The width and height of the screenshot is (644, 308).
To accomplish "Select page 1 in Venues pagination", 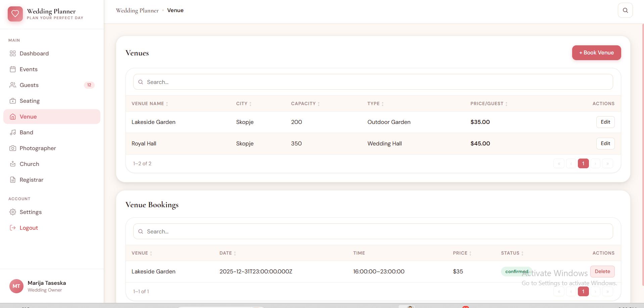I will click(x=583, y=164).
